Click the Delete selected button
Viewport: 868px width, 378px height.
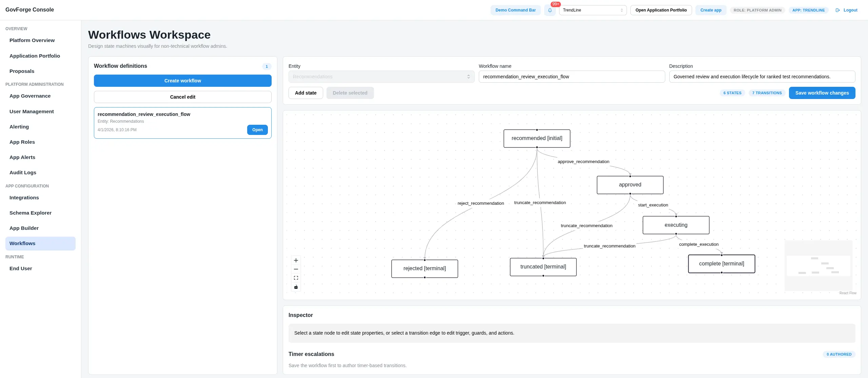click(350, 93)
